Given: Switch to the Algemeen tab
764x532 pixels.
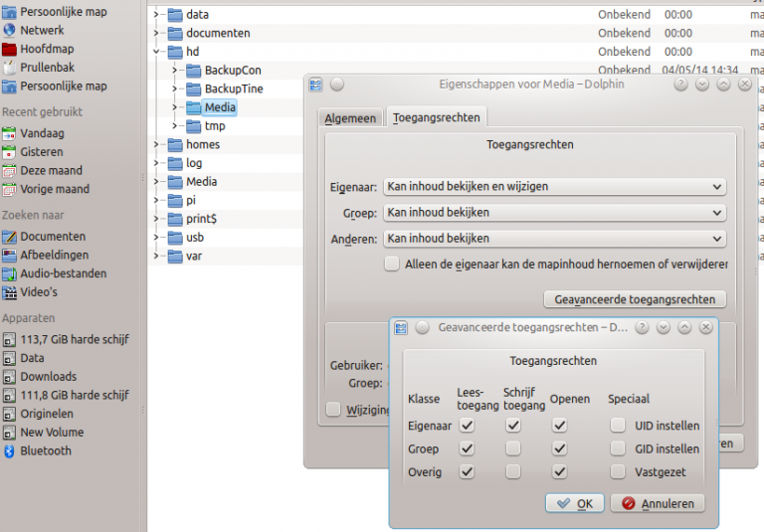Looking at the screenshot, I should pyautogui.click(x=350, y=118).
